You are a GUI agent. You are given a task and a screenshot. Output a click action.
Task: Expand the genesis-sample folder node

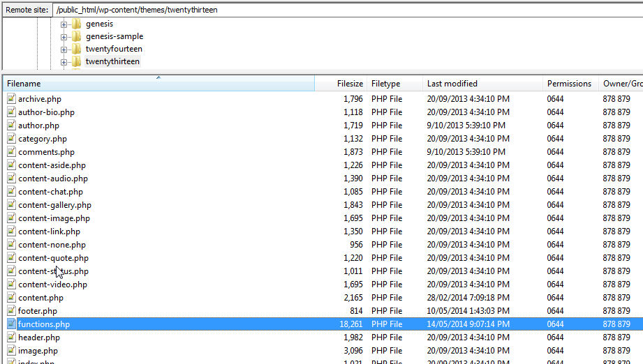(64, 36)
